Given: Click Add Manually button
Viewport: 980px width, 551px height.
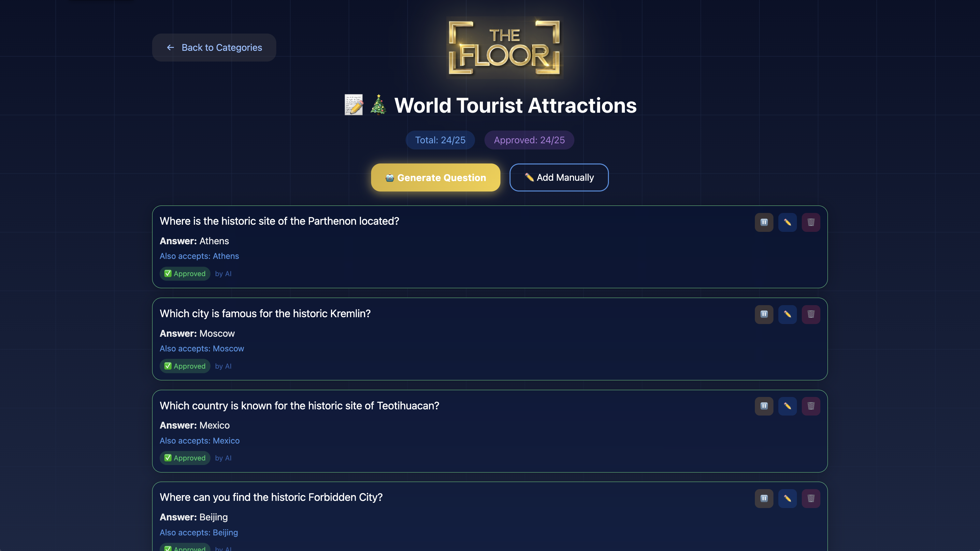Looking at the screenshot, I should pyautogui.click(x=558, y=177).
